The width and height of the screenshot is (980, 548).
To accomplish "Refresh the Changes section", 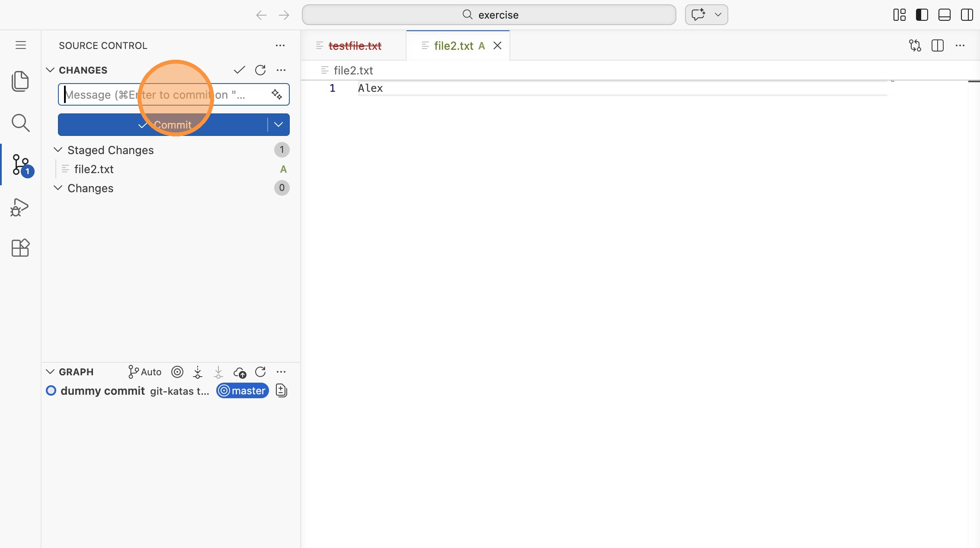I will (x=260, y=70).
